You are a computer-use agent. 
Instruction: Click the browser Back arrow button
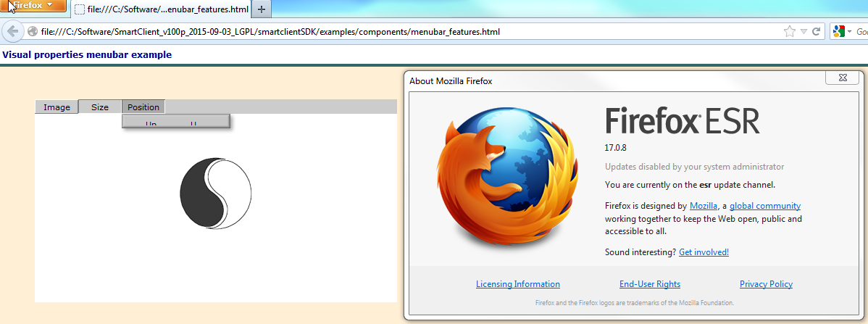click(12, 32)
